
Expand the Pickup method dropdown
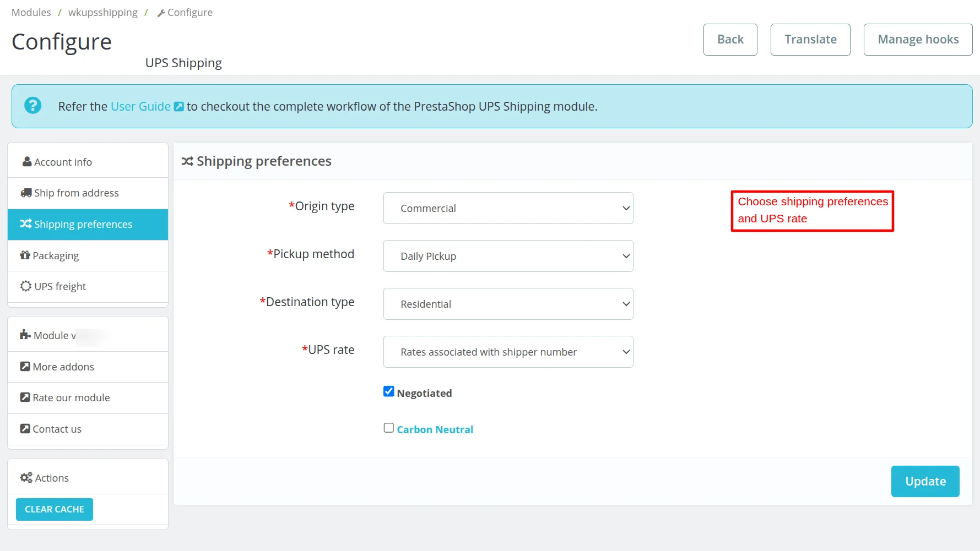(508, 256)
